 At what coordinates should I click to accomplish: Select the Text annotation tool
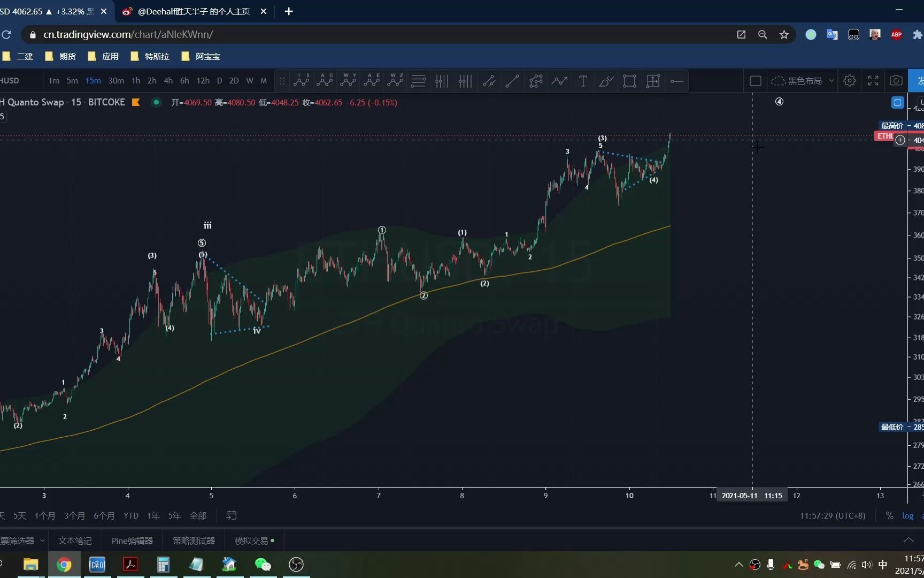[x=583, y=81]
